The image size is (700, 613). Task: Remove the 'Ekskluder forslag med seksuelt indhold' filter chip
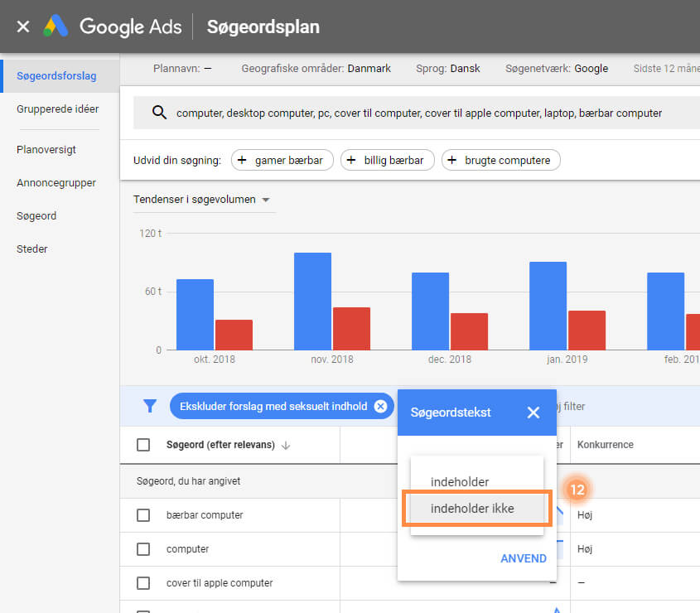[380, 406]
